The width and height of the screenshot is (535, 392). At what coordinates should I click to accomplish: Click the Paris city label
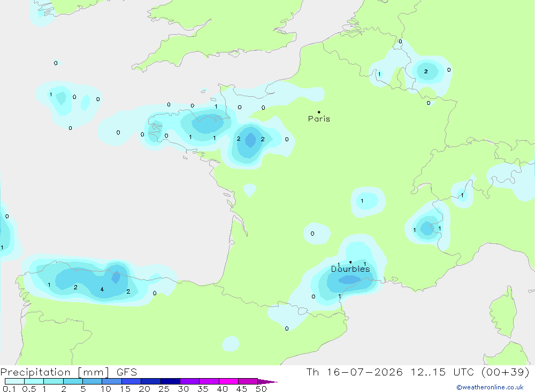coord(319,119)
